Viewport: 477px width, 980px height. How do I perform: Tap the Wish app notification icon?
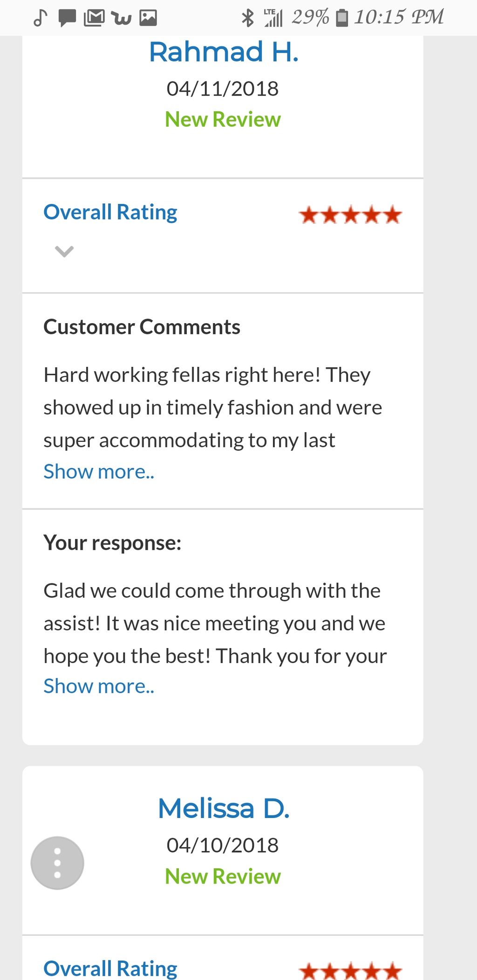[x=121, y=18]
